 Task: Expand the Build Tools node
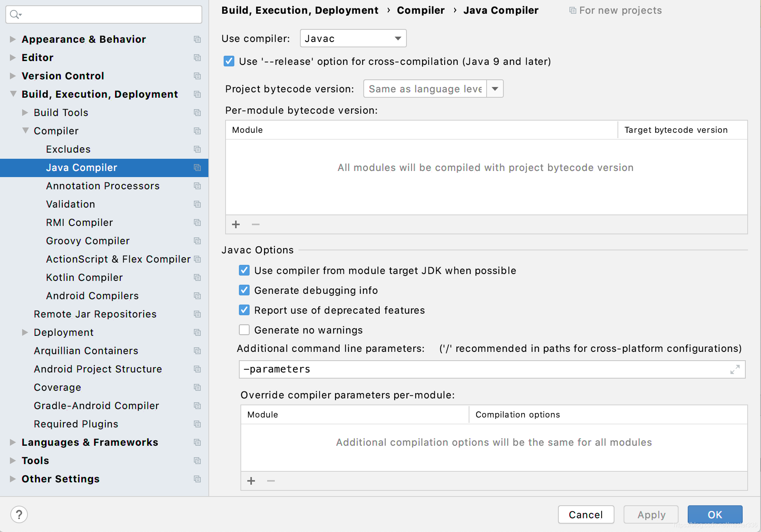click(x=25, y=113)
